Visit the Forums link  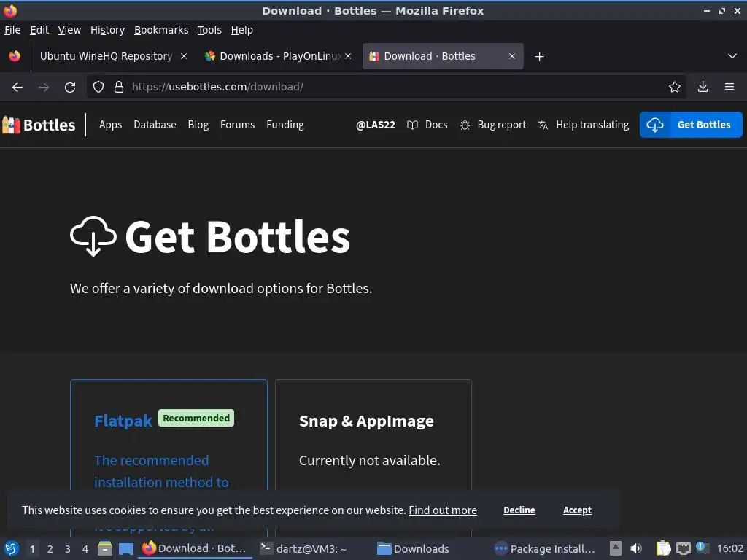coord(237,125)
